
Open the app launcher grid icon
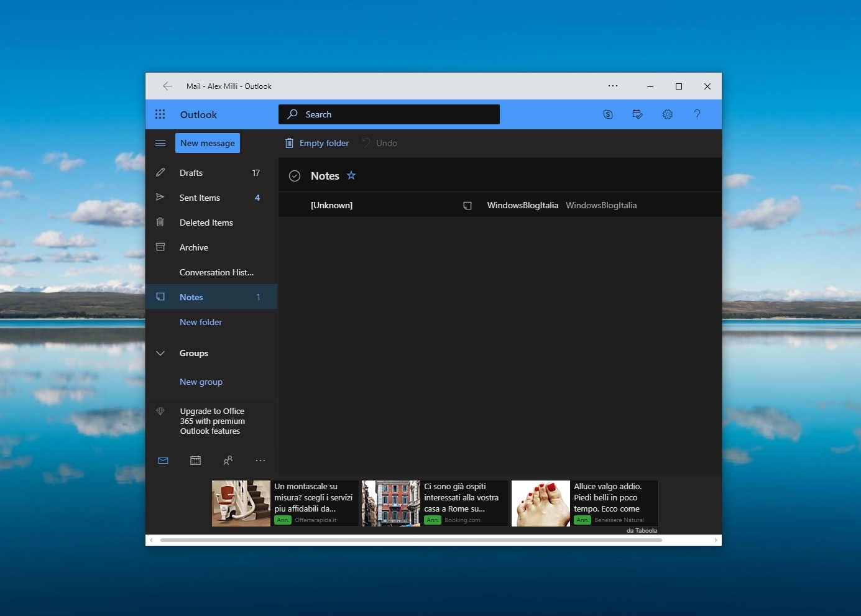click(160, 114)
